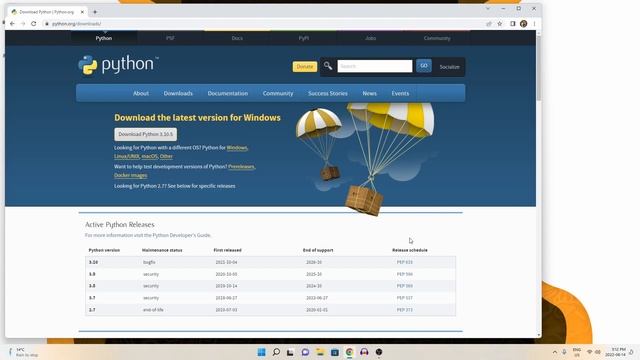
Task: Click the address bar URL
Action: pyautogui.click(x=76, y=24)
